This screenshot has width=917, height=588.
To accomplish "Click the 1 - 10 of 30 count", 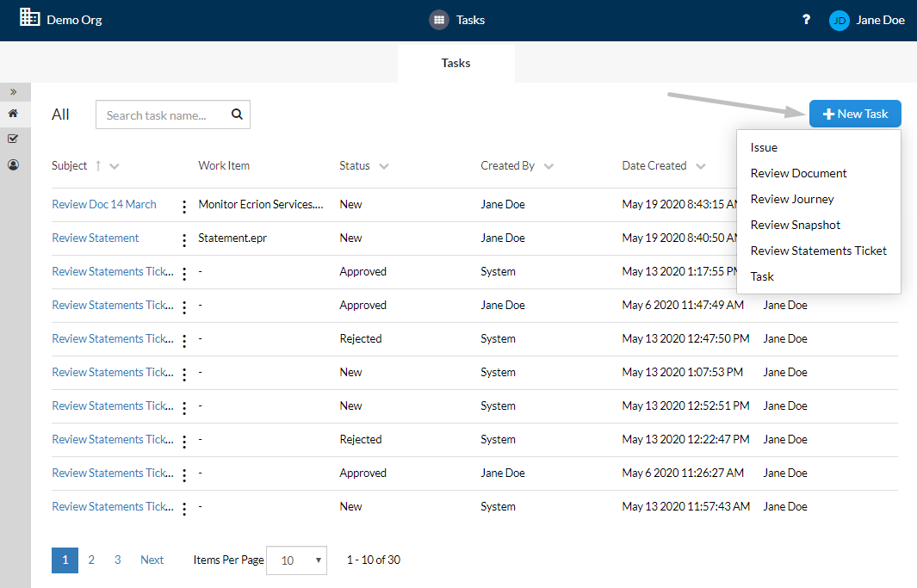I will 374,560.
